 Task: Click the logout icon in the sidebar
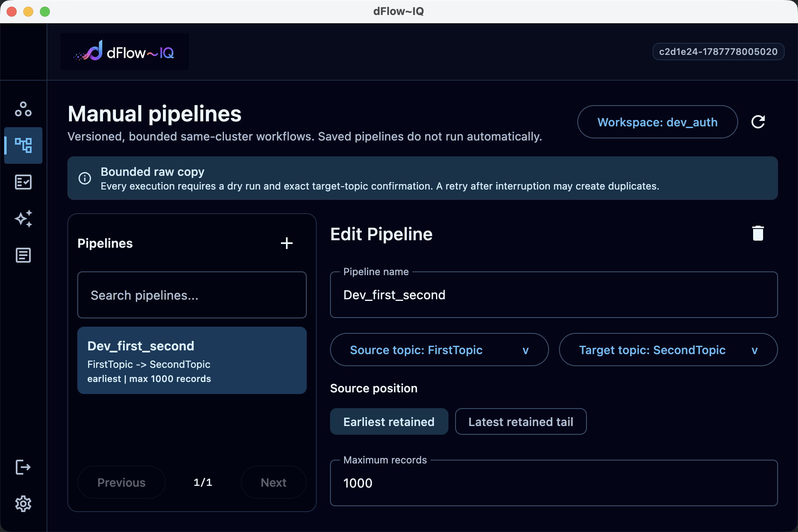coord(23,467)
